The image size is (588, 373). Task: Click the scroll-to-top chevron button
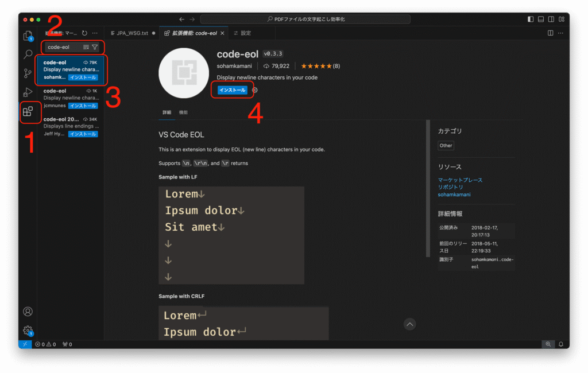pos(410,324)
